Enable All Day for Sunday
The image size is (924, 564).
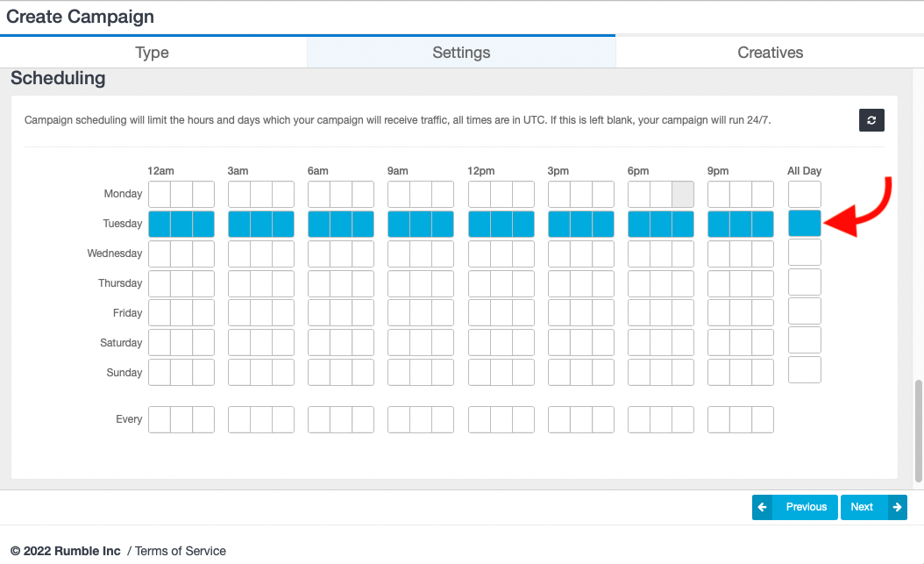(804, 370)
